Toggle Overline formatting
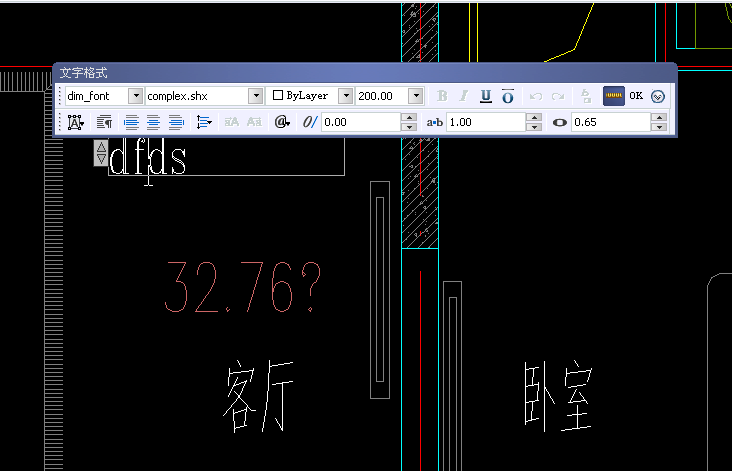This screenshot has width=732, height=471. pos(508,96)
